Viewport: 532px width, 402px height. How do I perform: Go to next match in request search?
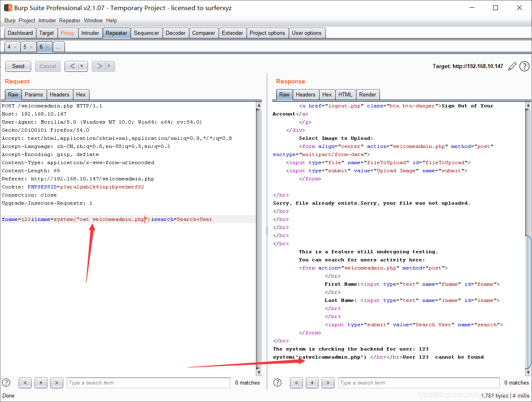57,383
